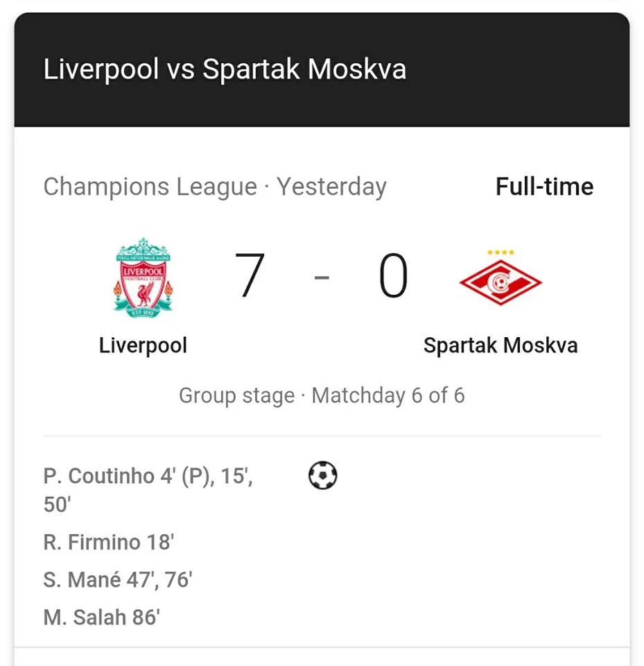Select the S. Mané 47', 76' entry

pyautogui.click(x=117, y=579)
